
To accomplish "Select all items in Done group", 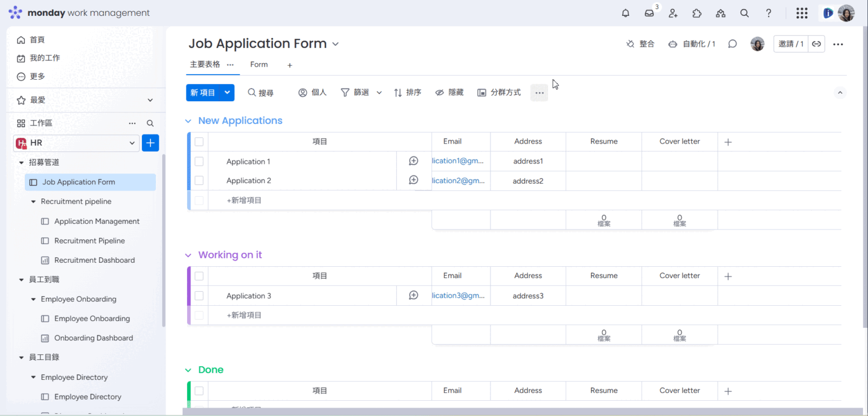I will (x=199, y=391).
